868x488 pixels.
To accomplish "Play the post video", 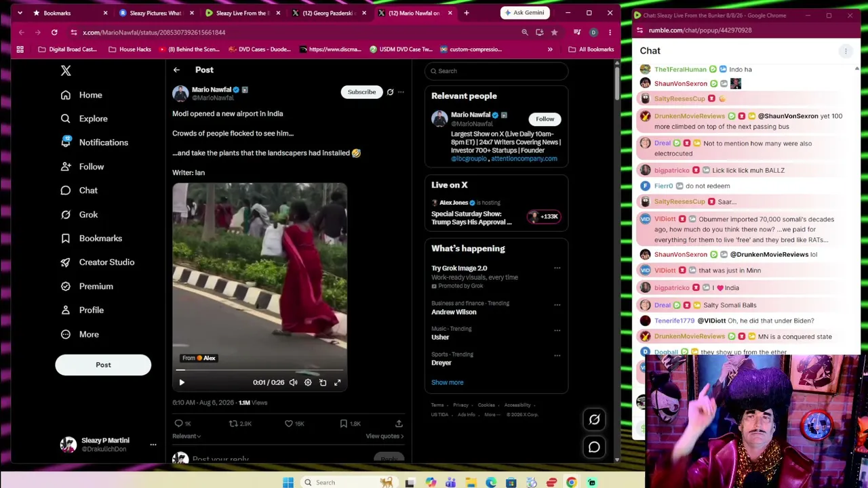I will (x=182, y=382).
